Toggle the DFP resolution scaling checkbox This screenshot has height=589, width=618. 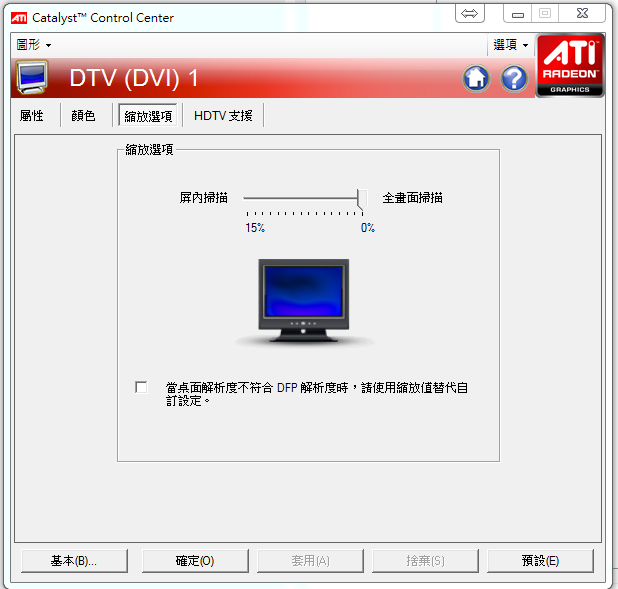coord(141,387)
